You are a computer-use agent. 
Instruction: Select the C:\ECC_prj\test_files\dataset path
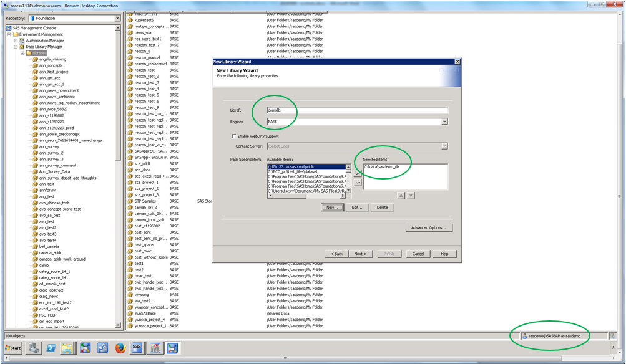click(306, 171)
